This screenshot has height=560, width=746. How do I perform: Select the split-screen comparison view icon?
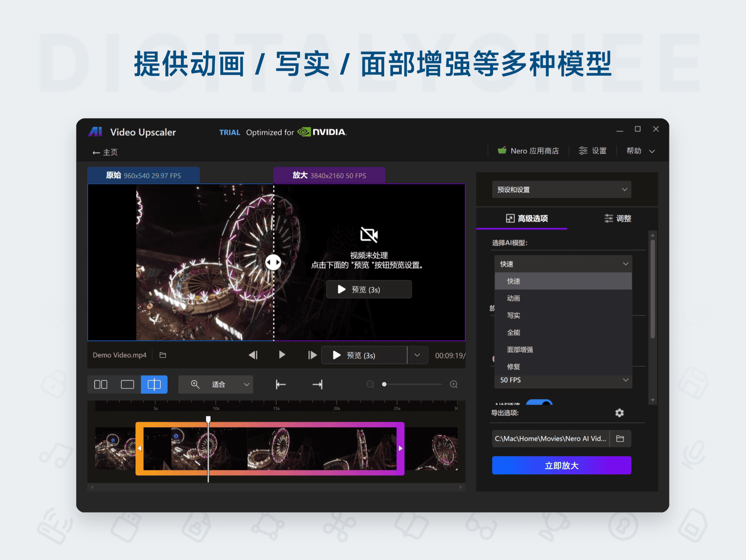154,384
